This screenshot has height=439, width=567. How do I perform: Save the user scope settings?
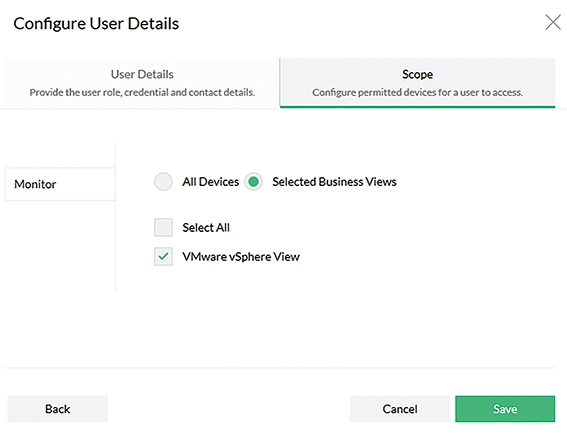[x=505, y=409]
